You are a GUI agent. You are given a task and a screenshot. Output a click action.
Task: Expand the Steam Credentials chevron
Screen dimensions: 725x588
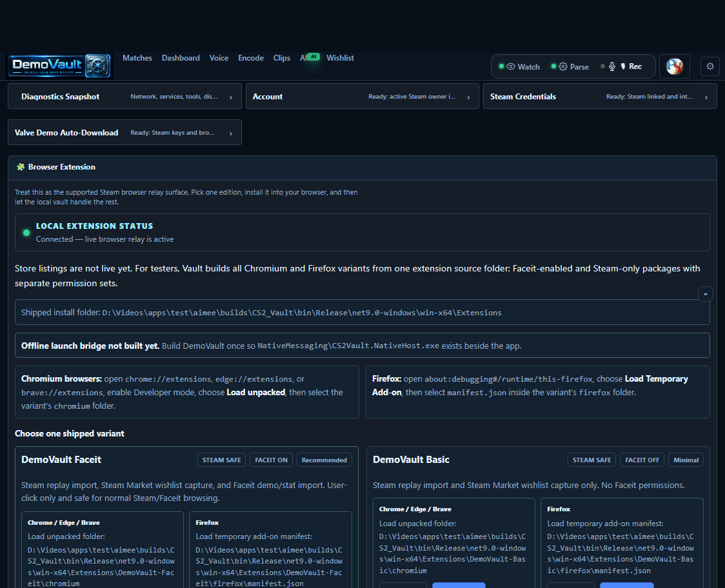tap(706, 97)
